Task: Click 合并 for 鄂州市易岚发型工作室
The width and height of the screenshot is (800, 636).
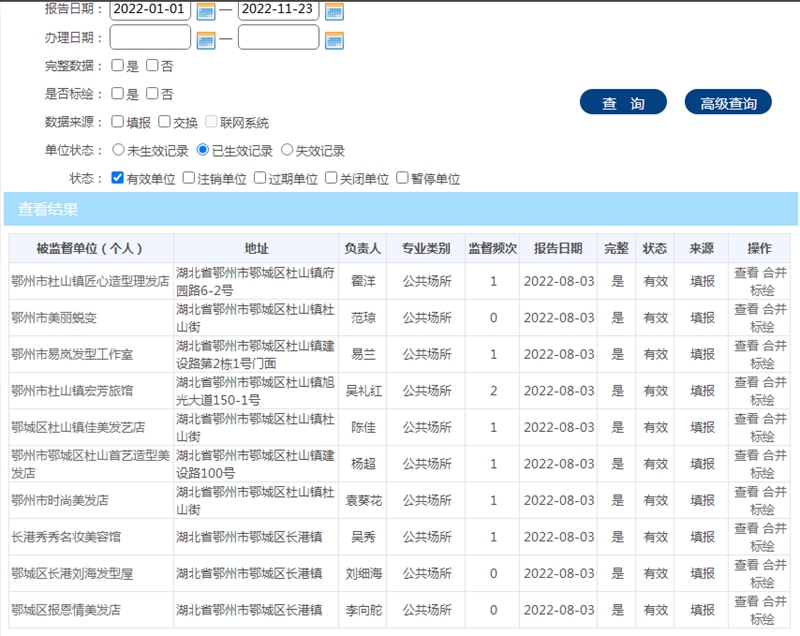Action: [774, 346]
